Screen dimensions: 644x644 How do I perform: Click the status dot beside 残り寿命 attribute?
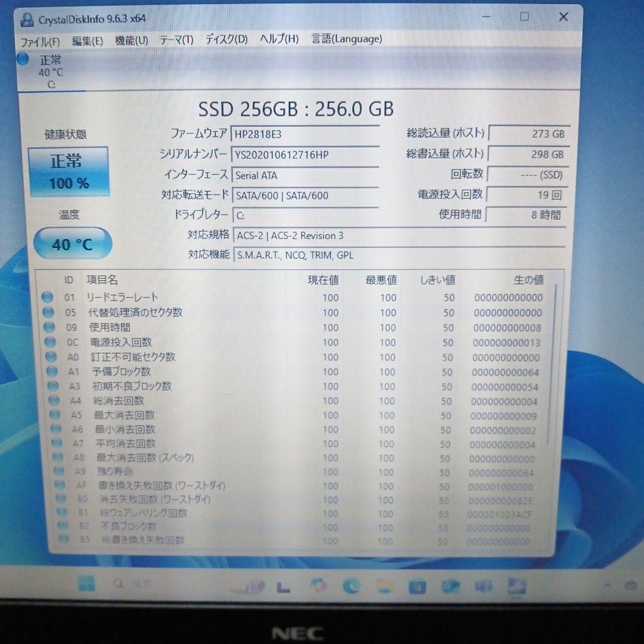(59, 471)
